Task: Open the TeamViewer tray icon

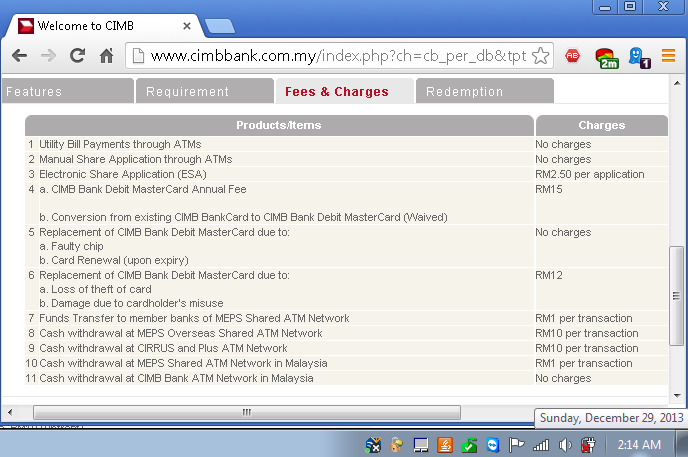Action: 493,445
